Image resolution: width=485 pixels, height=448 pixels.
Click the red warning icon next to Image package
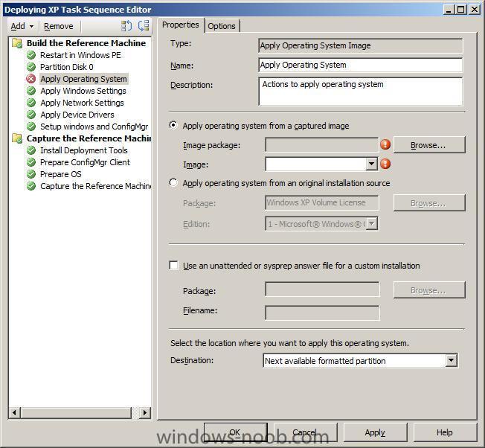385,144
